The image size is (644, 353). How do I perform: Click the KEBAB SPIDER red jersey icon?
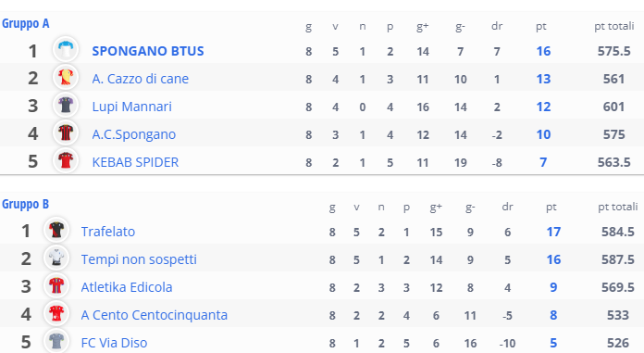click(x=66, y=160)
